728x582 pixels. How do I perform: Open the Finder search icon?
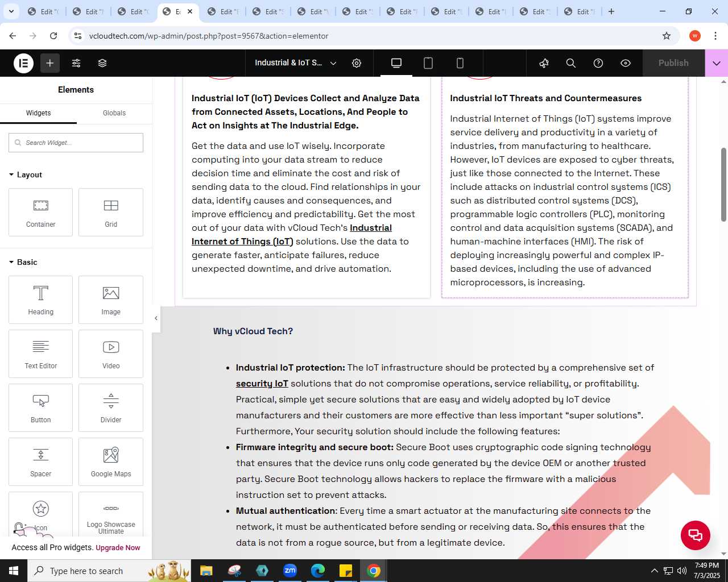tap(571, 63)
